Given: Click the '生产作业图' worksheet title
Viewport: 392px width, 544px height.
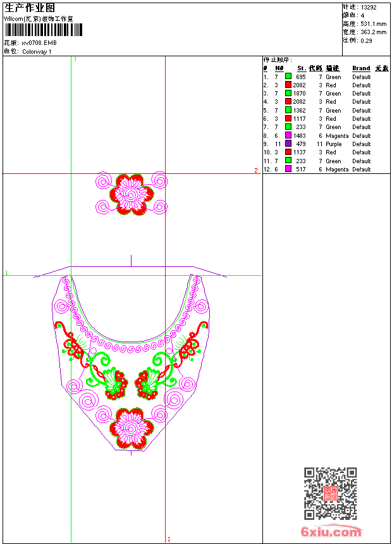Looking at the screenshot, I should 30,8.
